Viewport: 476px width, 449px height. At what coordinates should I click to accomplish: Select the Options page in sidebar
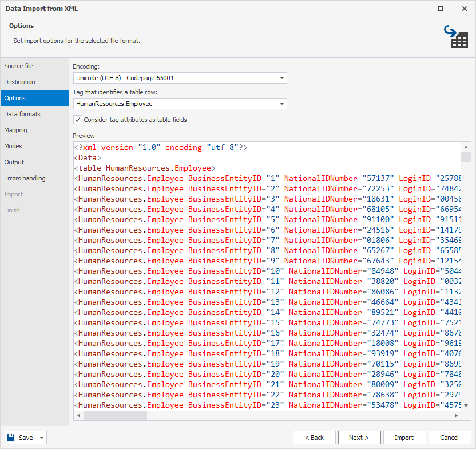[x=34, y=98]
